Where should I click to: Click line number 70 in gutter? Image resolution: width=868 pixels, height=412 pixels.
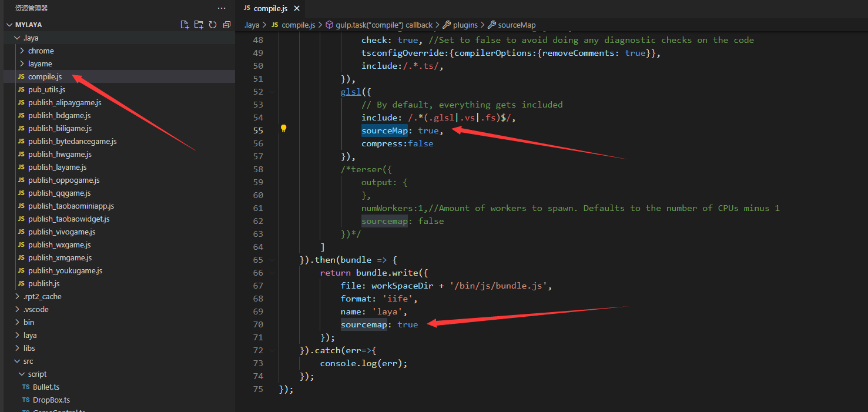[x=257, y=324]
